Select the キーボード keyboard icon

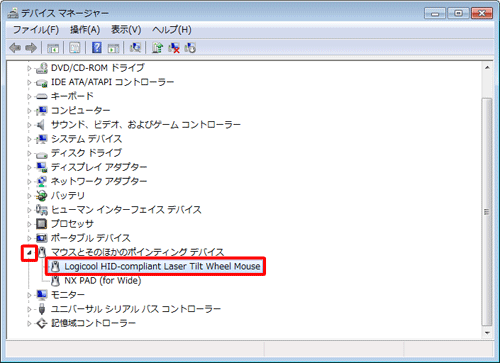(42, 96)
